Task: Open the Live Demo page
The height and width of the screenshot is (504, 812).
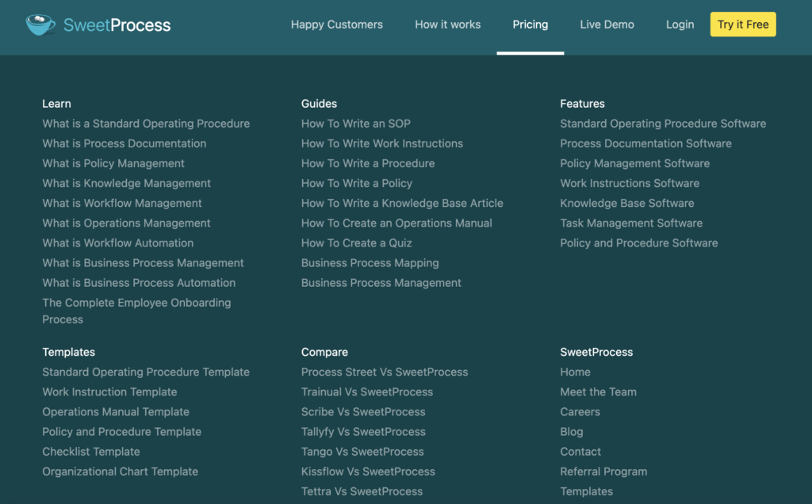Action: 607,25
